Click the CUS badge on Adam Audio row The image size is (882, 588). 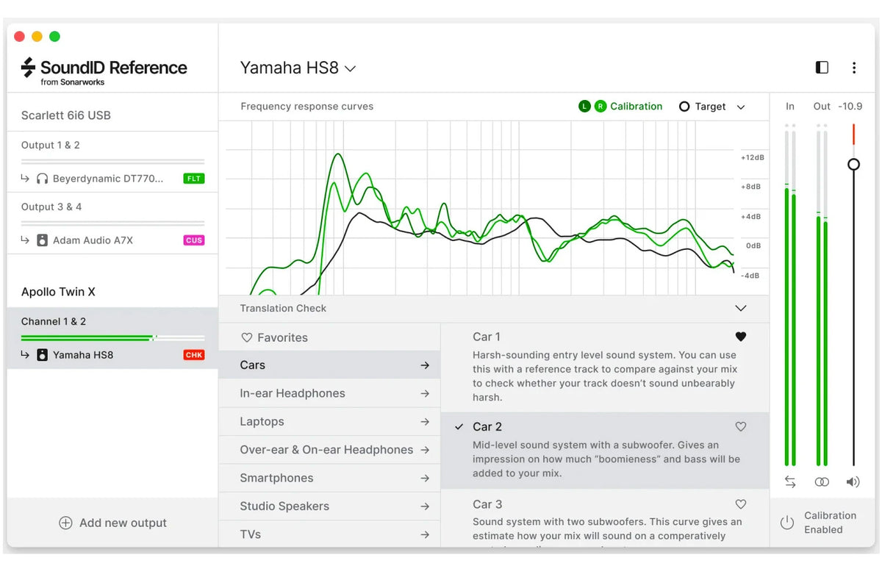[x=194, y=240]
